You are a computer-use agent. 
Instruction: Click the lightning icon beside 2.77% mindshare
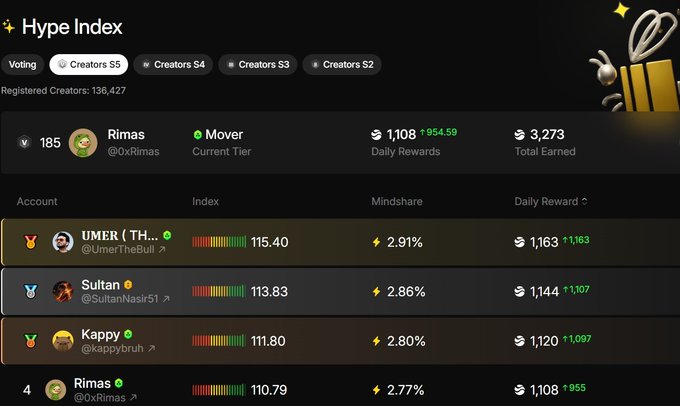click(x=376, y=390)
